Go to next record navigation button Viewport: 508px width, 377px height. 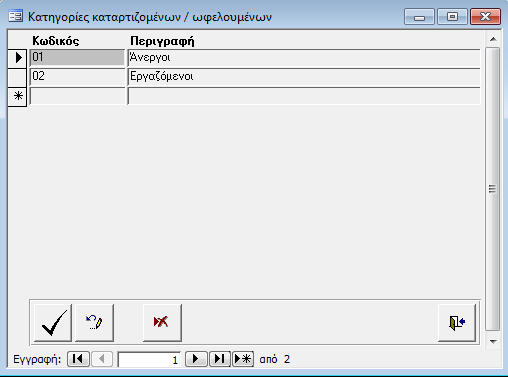pyautogui.click(x=196, y=359)
